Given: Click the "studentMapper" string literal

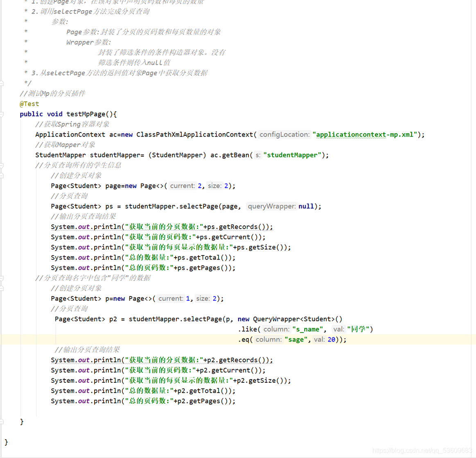Looking at the screenshot, I should tap(292, 155).
